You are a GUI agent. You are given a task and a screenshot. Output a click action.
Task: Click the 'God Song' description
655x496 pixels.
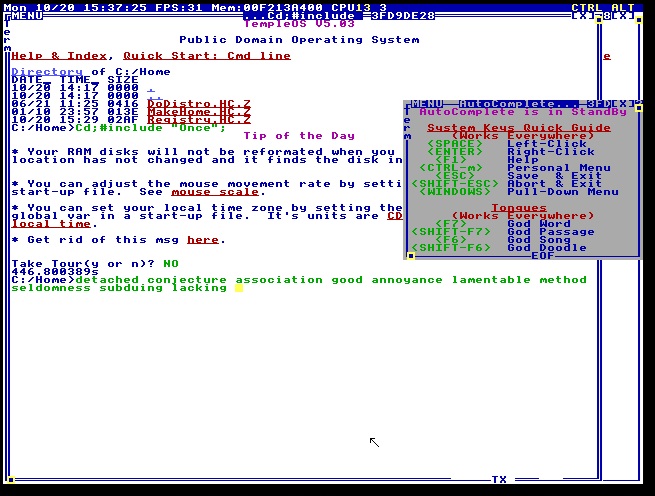(x=539, y=239)
